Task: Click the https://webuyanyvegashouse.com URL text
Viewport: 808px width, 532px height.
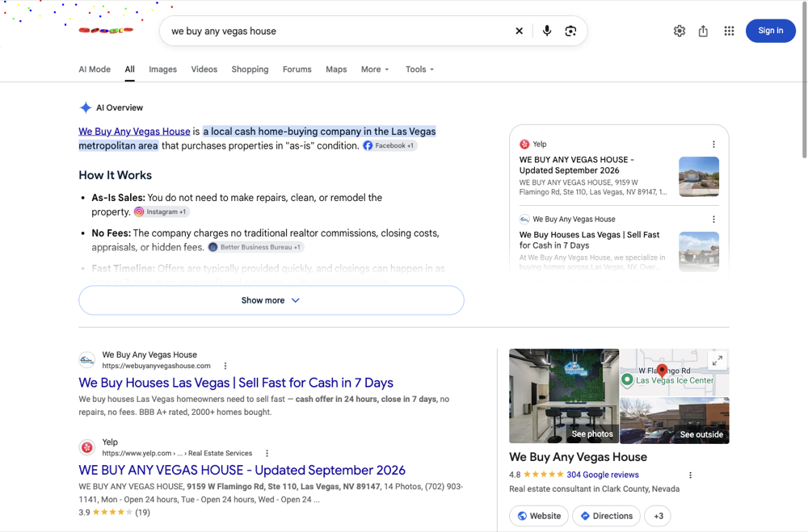Action: (x=156, y=366)
